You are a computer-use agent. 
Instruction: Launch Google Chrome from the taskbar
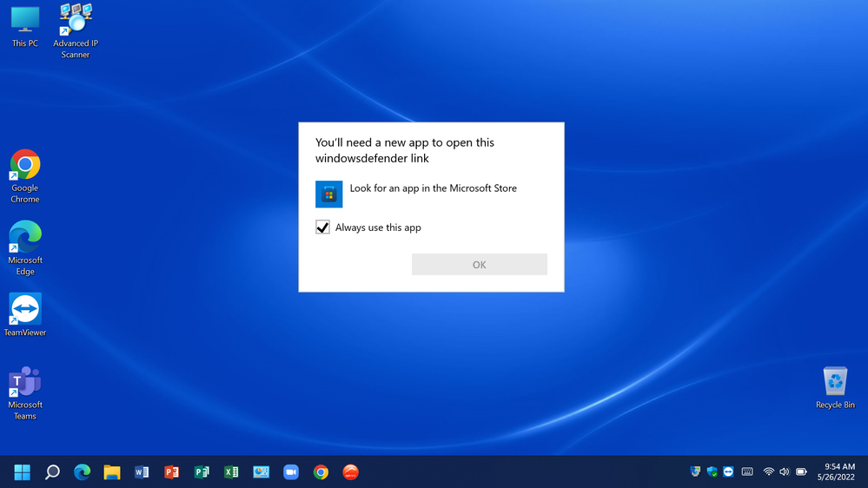point(321,472)
